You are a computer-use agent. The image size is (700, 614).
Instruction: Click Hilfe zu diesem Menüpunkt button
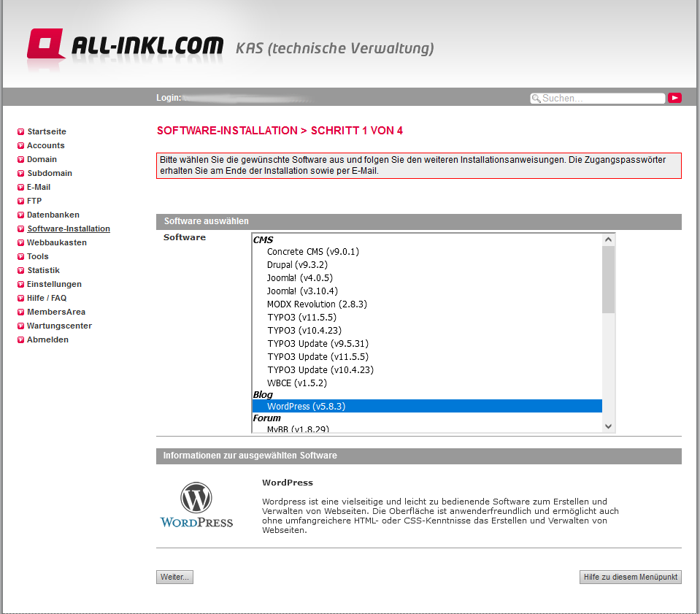(631, 577)
